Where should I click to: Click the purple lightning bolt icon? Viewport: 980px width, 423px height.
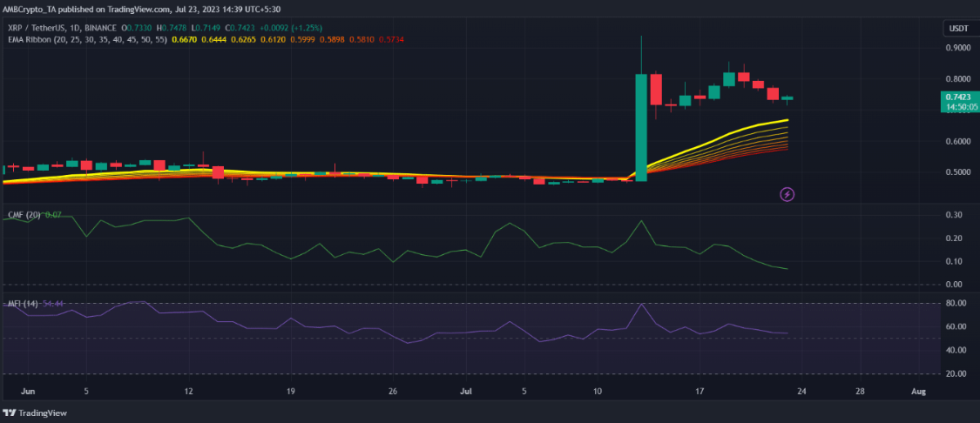click(x=787, y=194)
